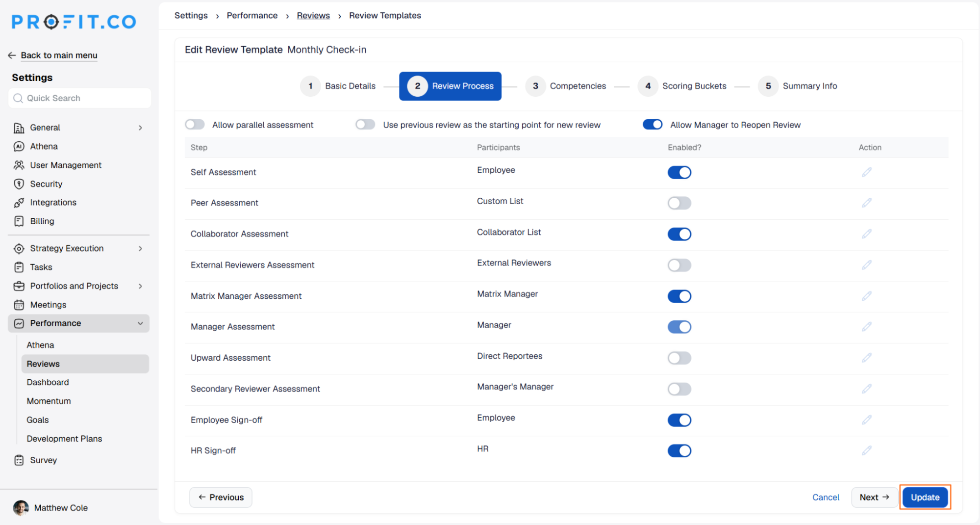980x525 pixels.
Task: Go to the Competencies step
Action: tap(566, 86)
